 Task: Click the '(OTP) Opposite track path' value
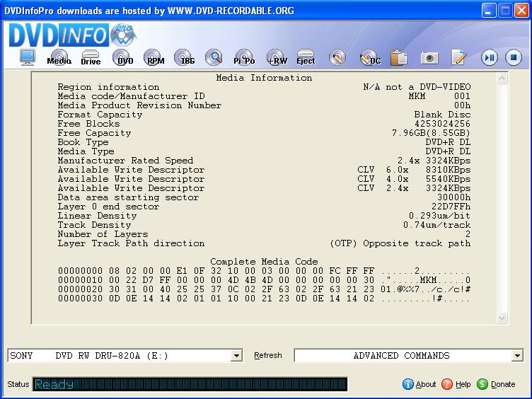tap(400, 243)
